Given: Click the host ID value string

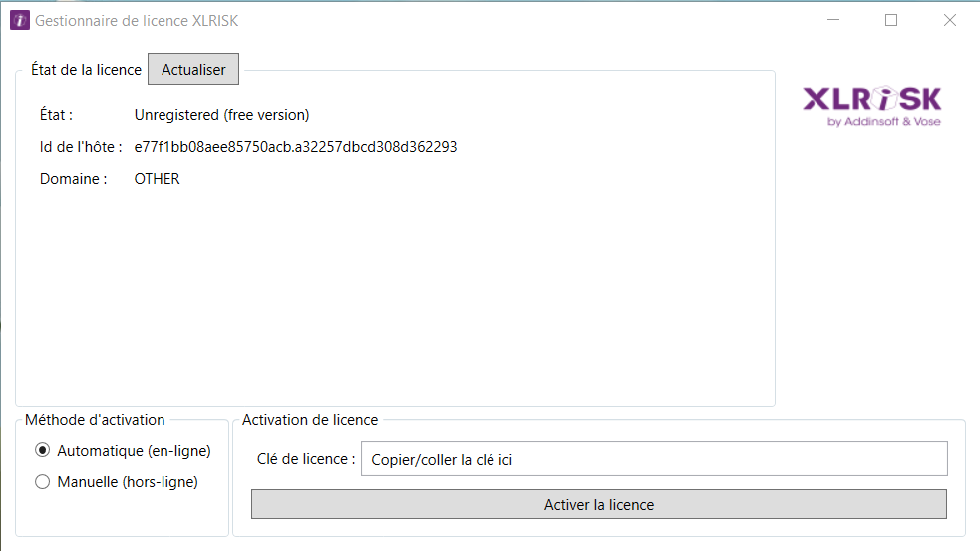Looking at the screenshot, I should (295, 147).
